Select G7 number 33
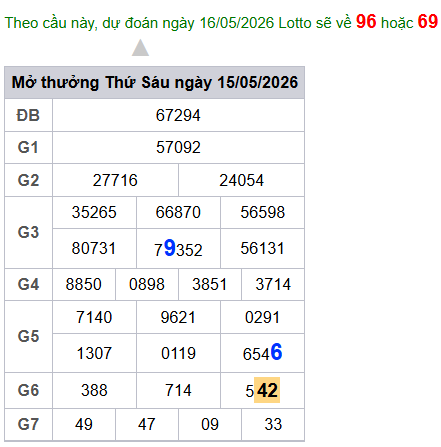 click(273, 424)
